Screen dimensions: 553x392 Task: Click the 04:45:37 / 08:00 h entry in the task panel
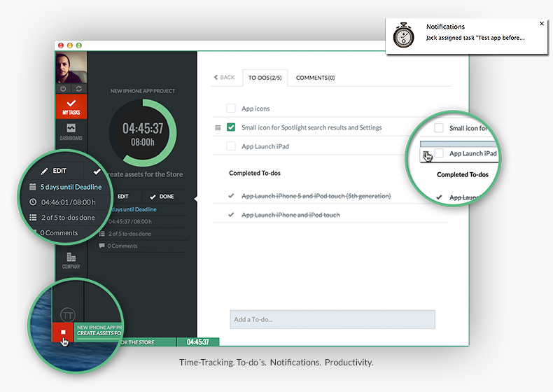pos(129,222)
